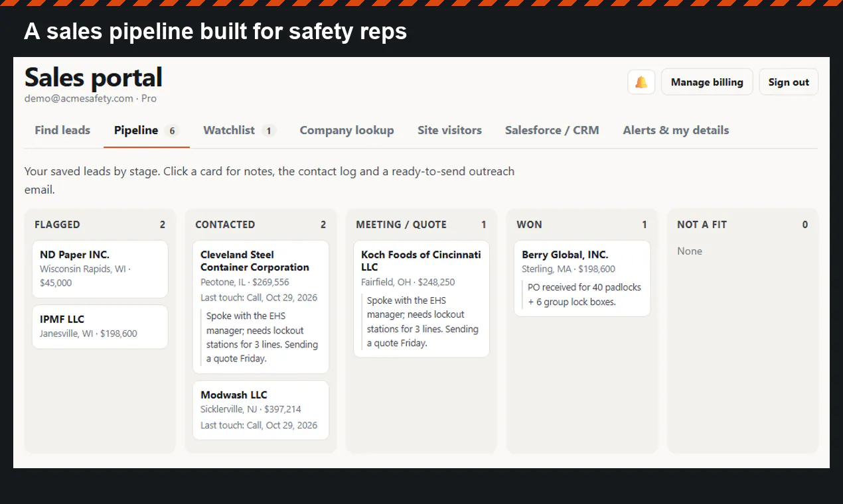Select the Pipeline tab
843x504 pixels.
pyautogui.click(x=147, y=131)
